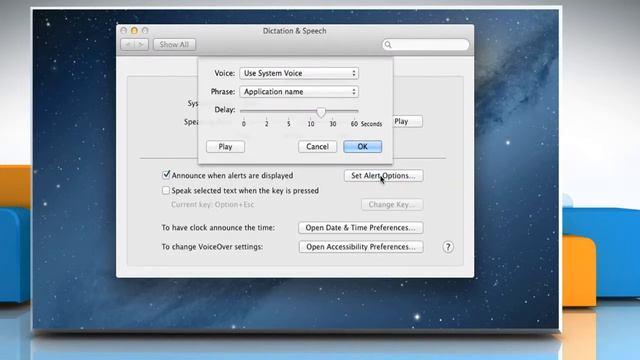Click the Dictation & Speech window title
Viewport: 640px width, 360px height.
click(x=294, y=31)
